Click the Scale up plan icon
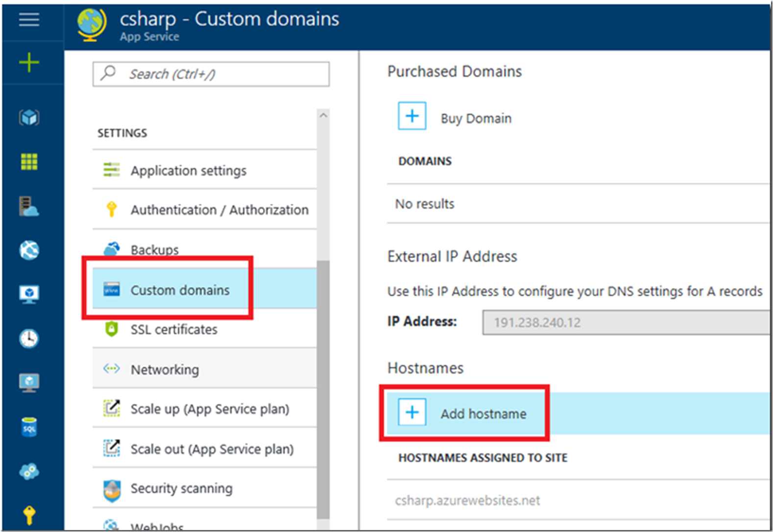773x532 pixels. point(112,408)
